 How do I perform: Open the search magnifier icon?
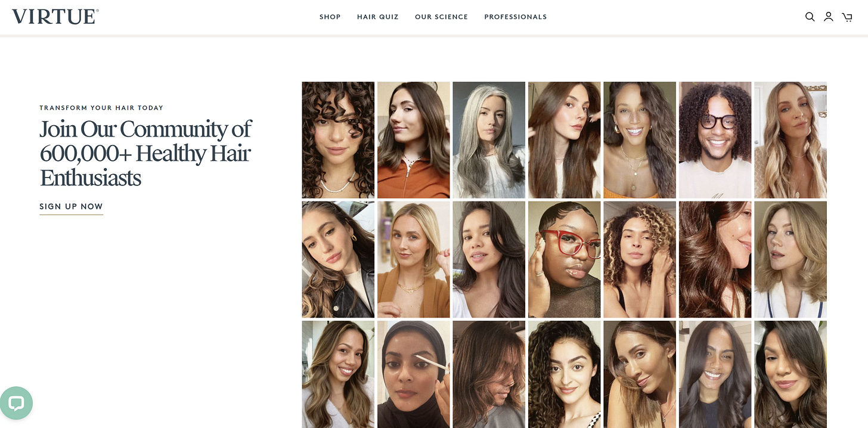[810, 17]
